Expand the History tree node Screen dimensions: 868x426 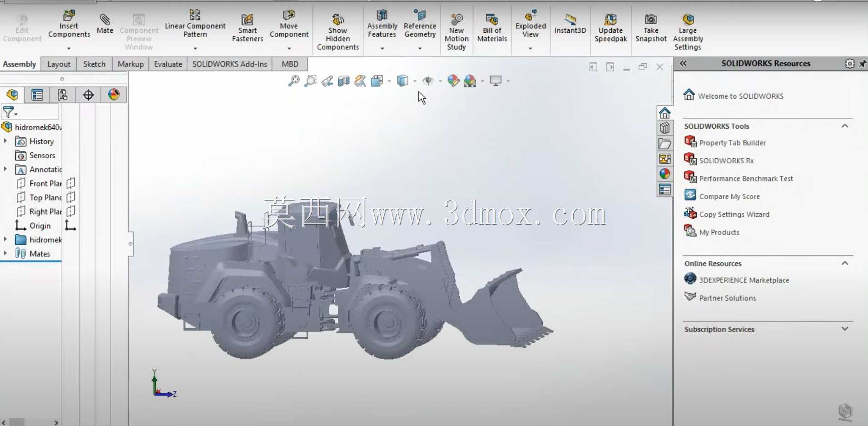coord(5,141)
